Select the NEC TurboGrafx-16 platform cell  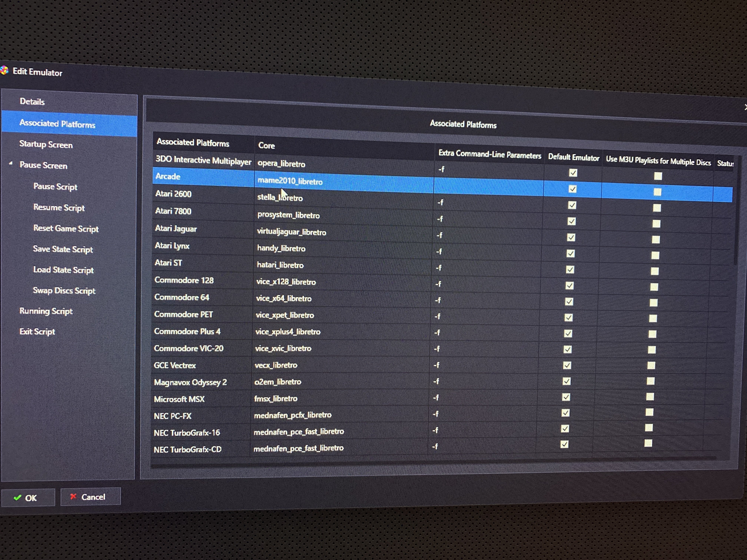click(201, 433)
